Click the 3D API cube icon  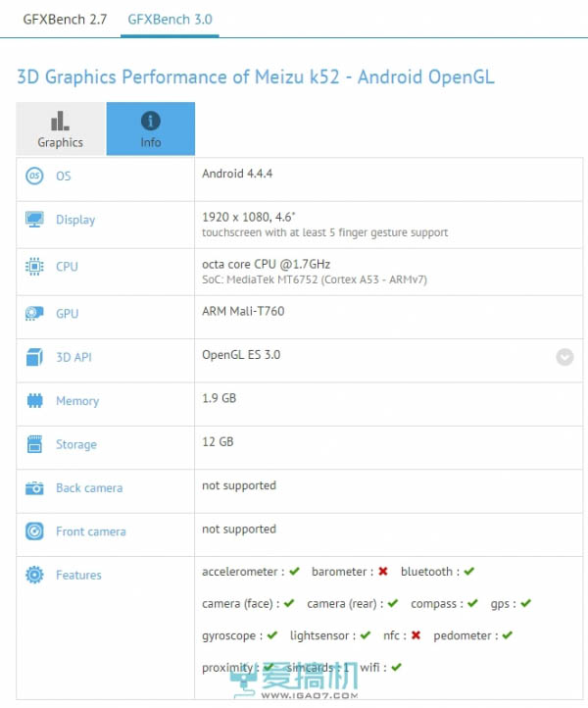click(x=35, y=357)
